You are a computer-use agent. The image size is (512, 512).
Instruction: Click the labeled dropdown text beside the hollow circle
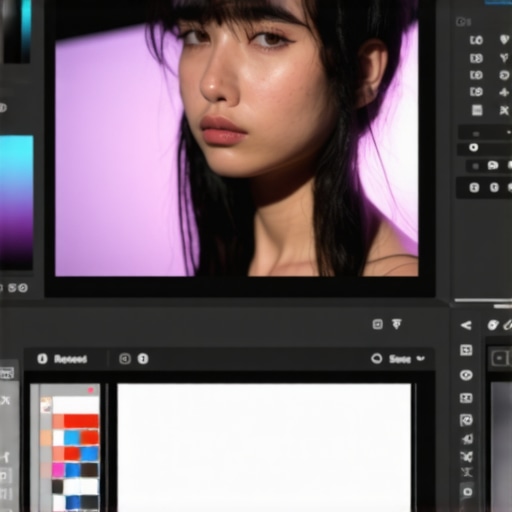[x=400, y=359]
